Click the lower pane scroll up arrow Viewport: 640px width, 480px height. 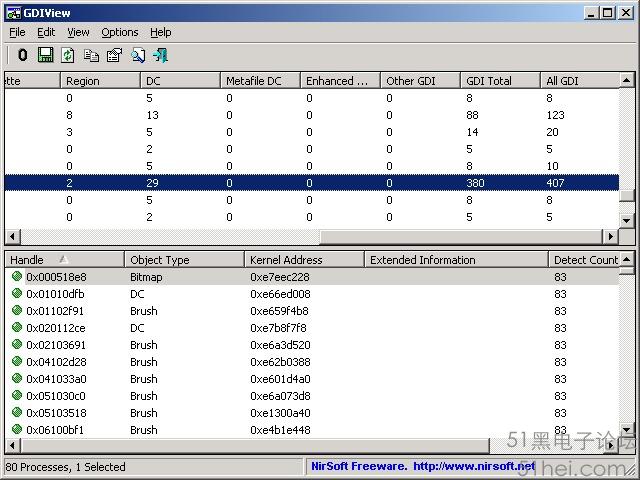point(627,259)
